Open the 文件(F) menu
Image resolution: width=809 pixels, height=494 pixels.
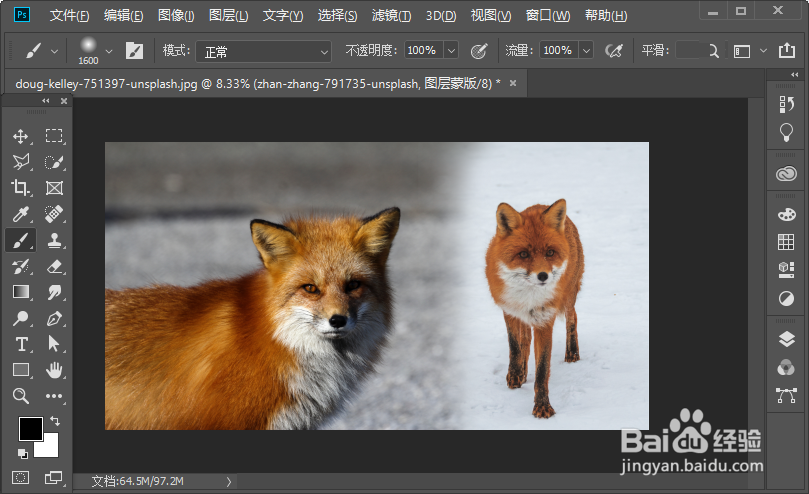[69, 15]
